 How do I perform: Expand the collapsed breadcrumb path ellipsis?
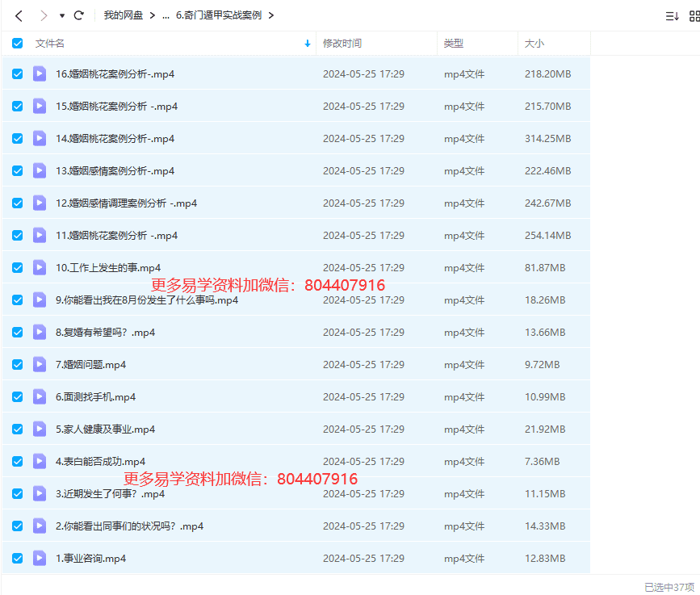pos(166,15)
